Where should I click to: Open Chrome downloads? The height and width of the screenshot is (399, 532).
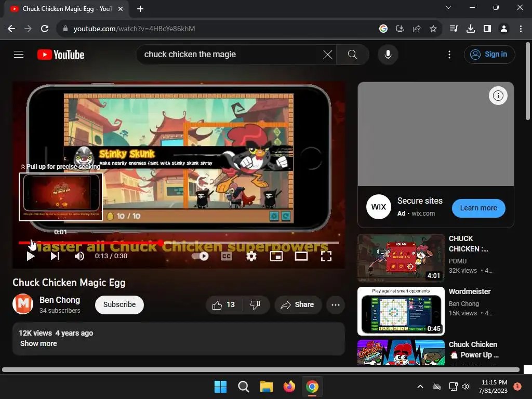471,29
